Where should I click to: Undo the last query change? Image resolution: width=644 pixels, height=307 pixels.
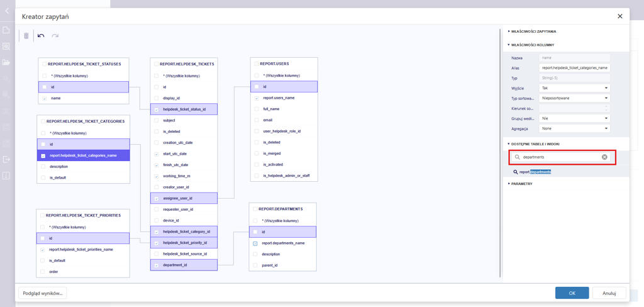(x=41, y=36)
